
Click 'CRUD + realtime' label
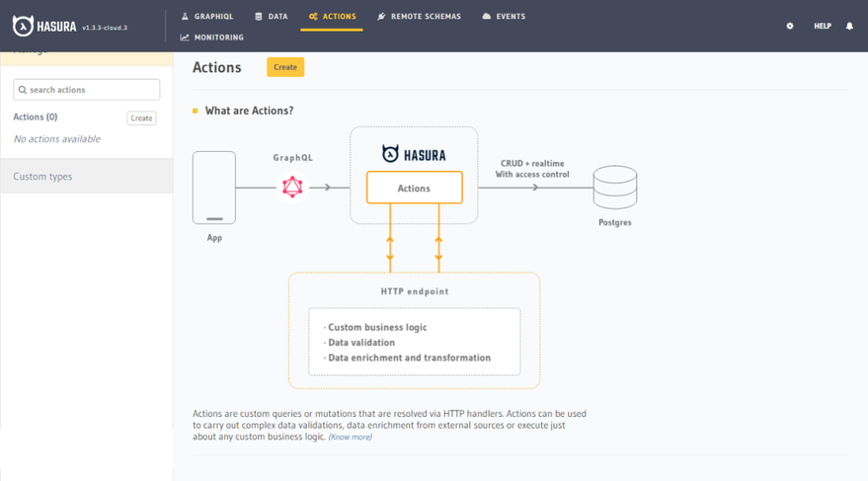pyautogui.click(x=532, y=164)
